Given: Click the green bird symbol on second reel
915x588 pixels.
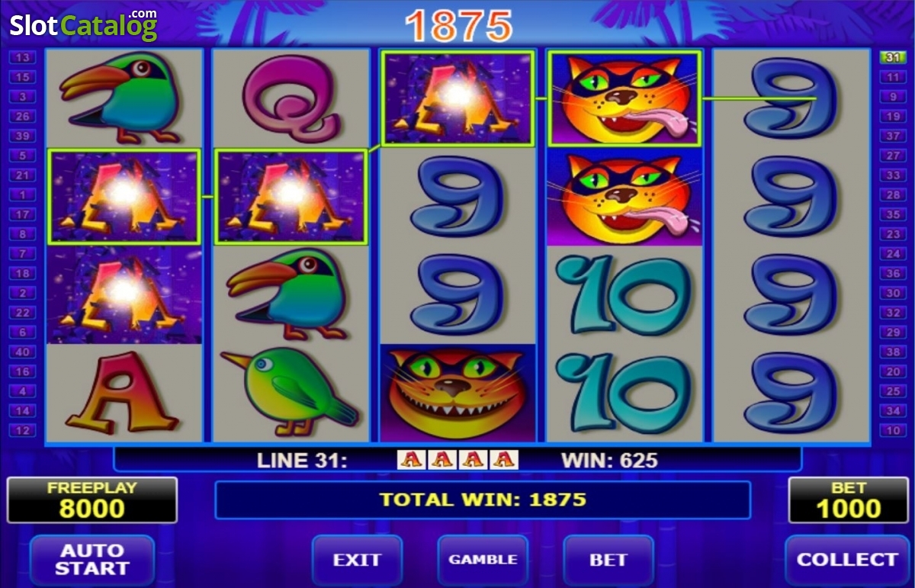Looking at the screenshot, I should pyautogui.click(x=291, y=393).
